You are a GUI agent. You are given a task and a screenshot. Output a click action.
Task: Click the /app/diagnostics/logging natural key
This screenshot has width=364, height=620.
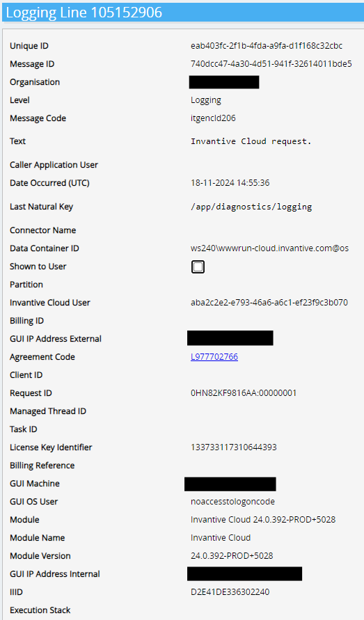point(251,207)
